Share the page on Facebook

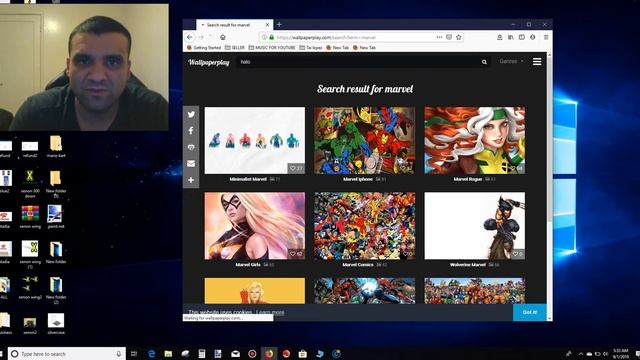coord(191,131)
